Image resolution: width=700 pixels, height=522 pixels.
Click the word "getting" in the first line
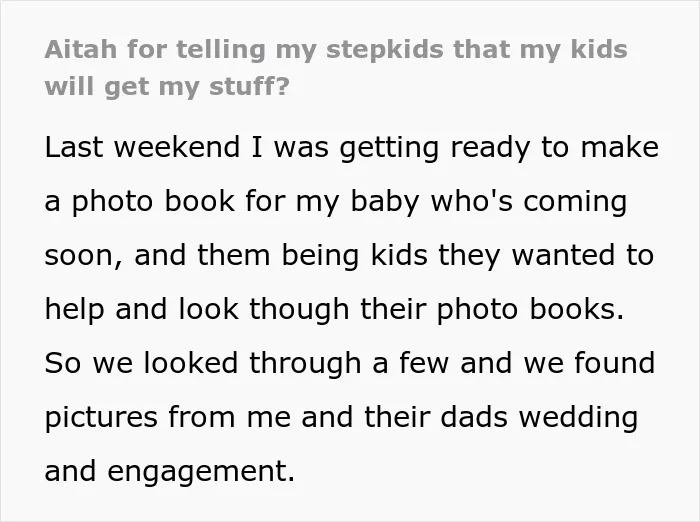click(x=389, y=148)
